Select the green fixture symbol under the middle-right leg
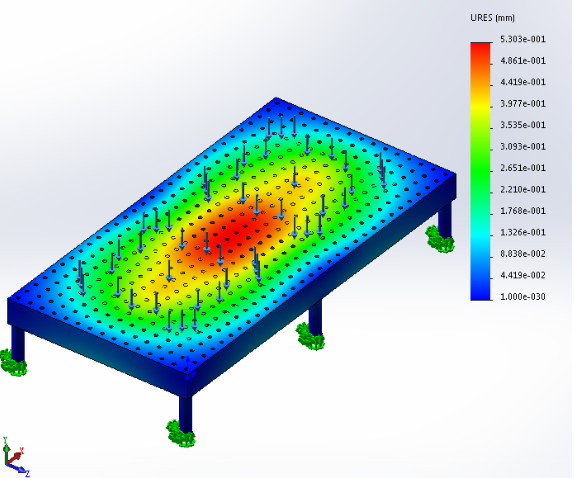Screen dimensions: 574x478 [x=310, y=337]
